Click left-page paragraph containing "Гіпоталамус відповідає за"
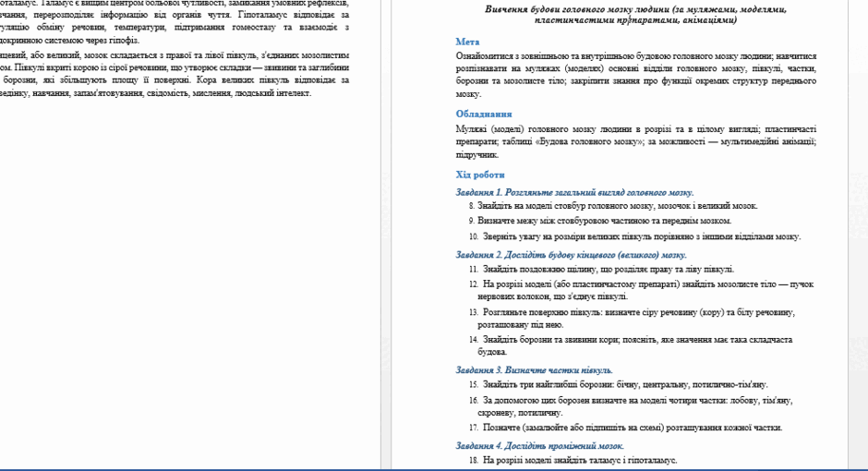This screenshot has width=868, height=471. click(x=175, y=21)
